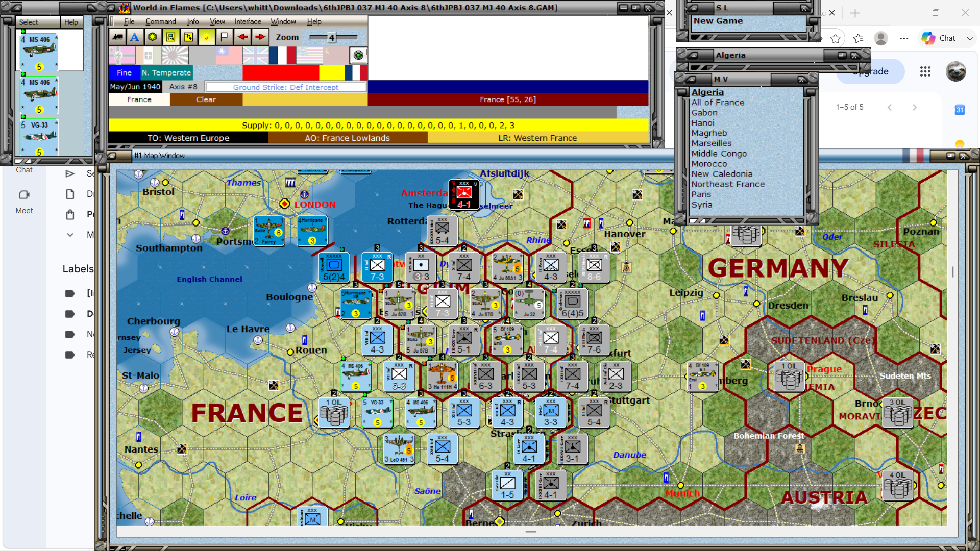The height and width of the screenshot is (551, 980).
Task: Go to the next page of emails arrow
Action: (914, 107)
